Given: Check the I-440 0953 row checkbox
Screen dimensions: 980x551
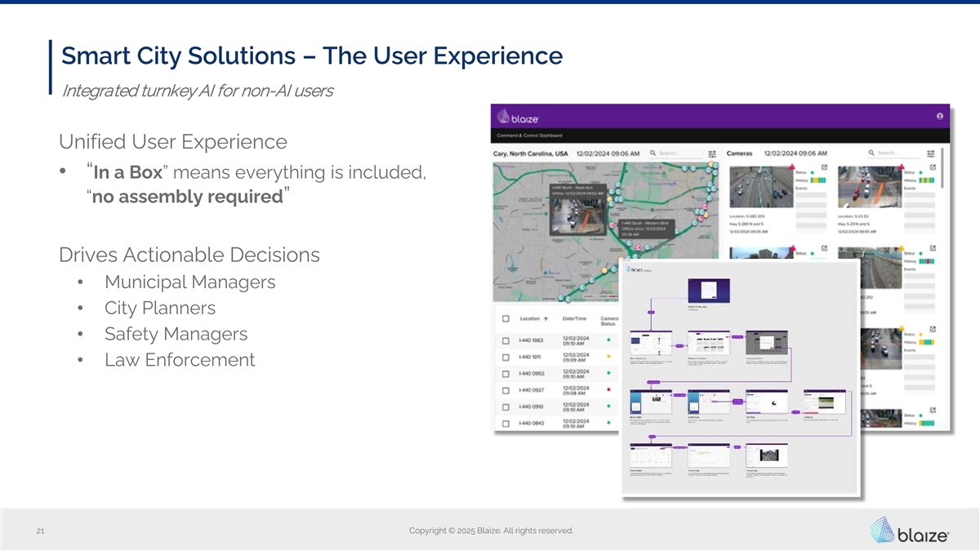Looking at the screenshot, I should click(506, 374).
